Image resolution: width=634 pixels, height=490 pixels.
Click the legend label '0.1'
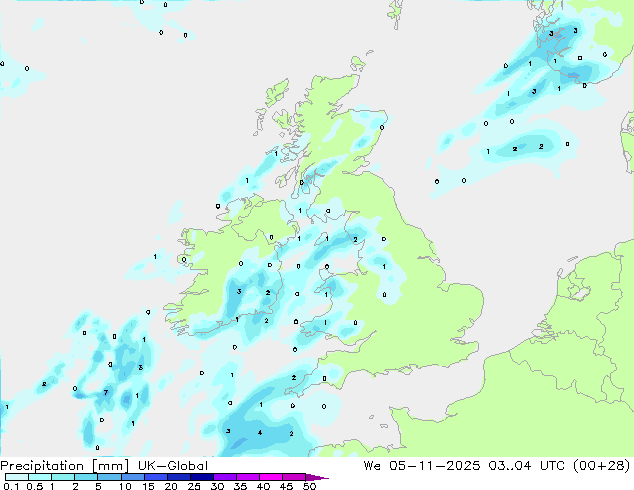click(11, 486)
